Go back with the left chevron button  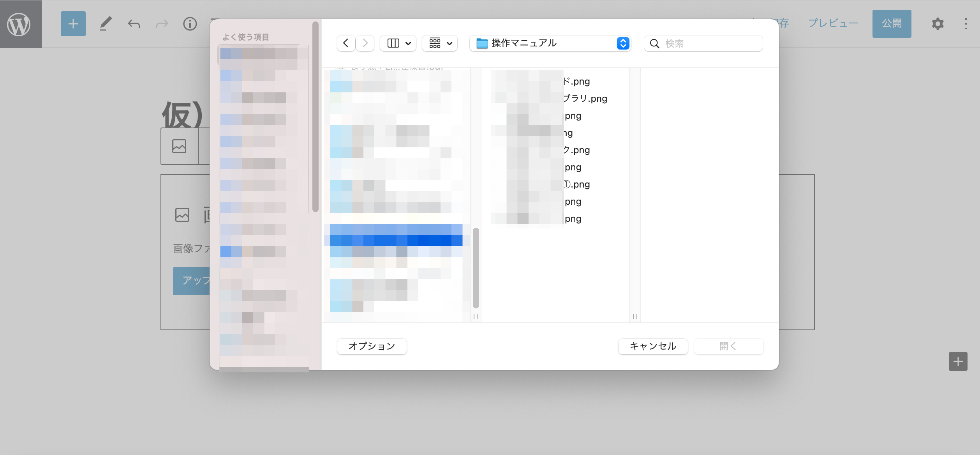tap(345, 43)
